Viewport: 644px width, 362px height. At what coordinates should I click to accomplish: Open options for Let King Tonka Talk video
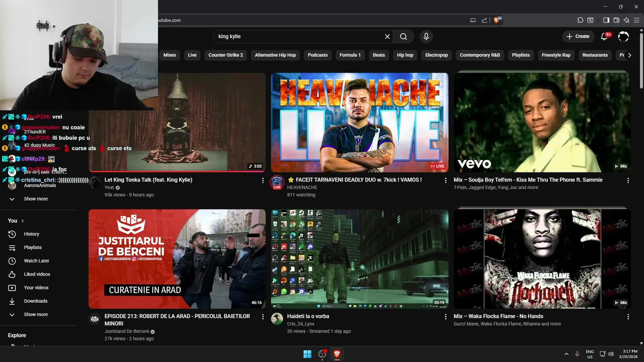point(263,180)
